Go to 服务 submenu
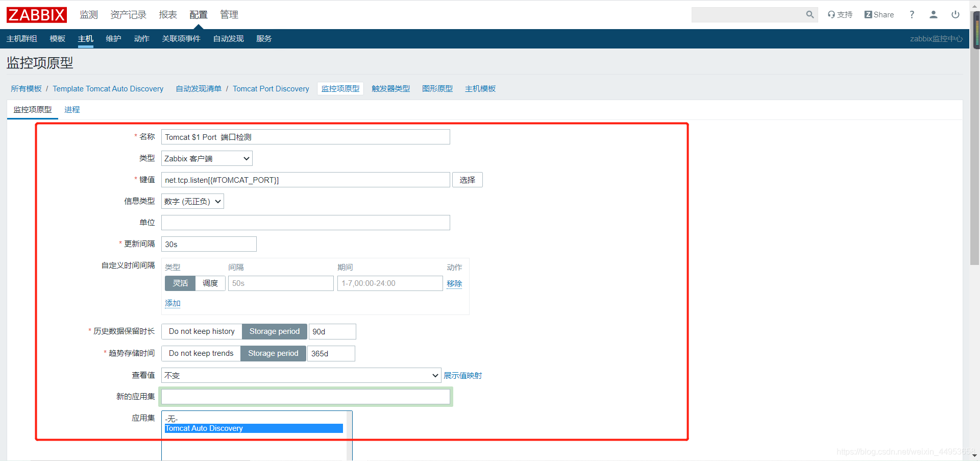 pos(264,39)
